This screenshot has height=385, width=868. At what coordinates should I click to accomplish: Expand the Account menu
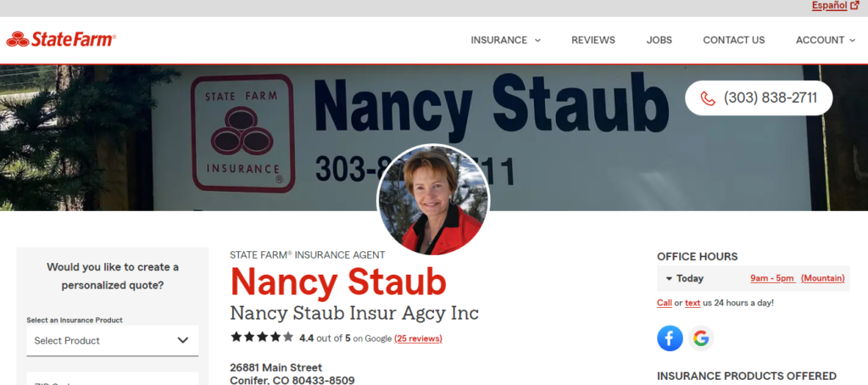click(x=826, y=40)
